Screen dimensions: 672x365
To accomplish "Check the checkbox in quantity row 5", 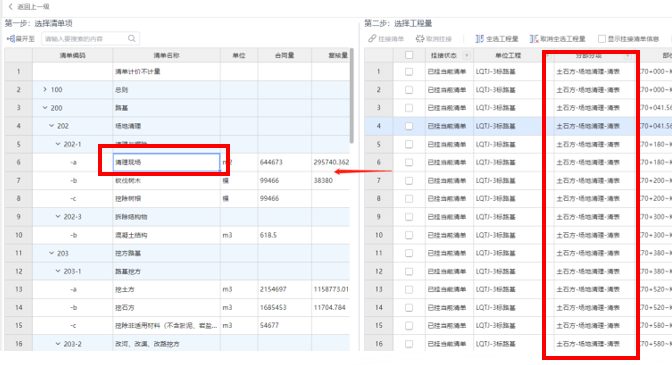I will click(x=409, y=144).
